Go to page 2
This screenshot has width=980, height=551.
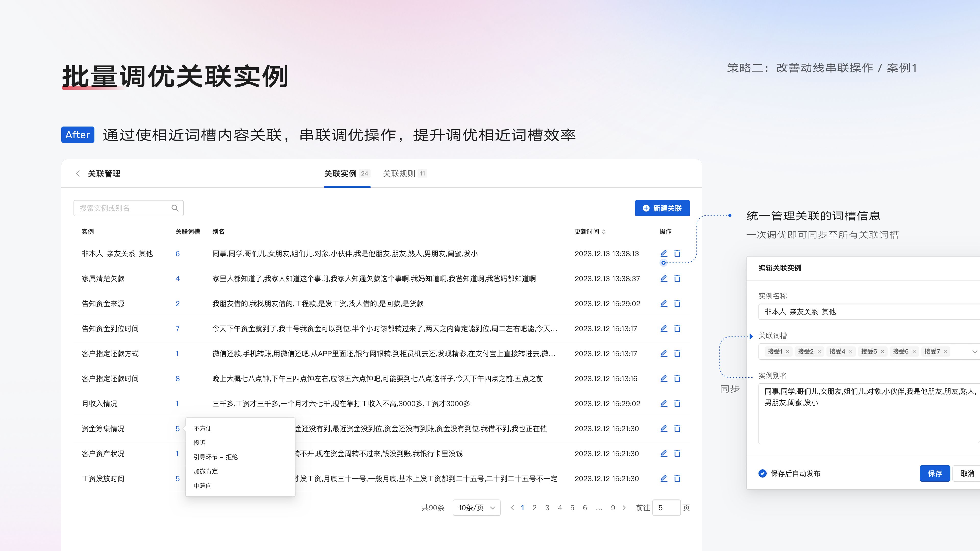[534, 508]
